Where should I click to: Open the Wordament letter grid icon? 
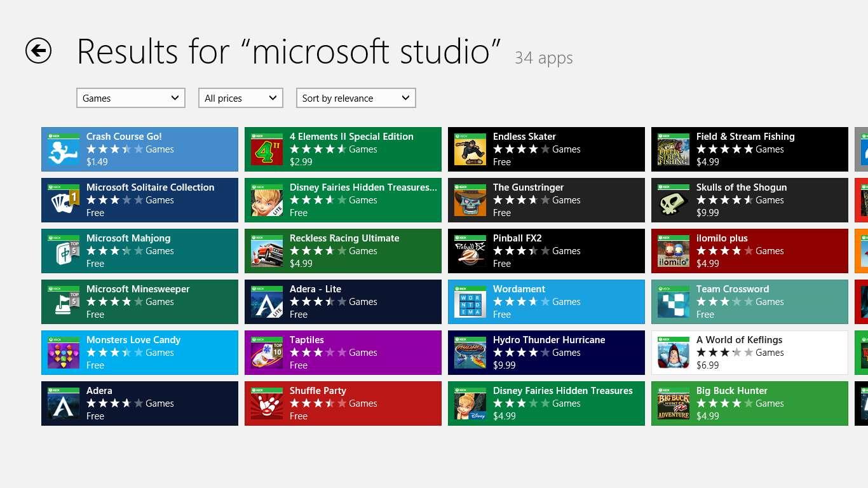[470, 302]
